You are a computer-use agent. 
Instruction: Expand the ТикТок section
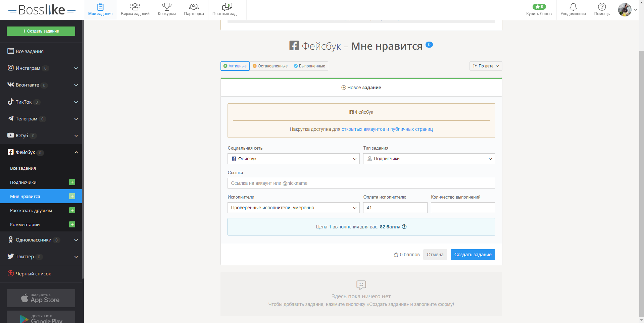click(76, 102)
